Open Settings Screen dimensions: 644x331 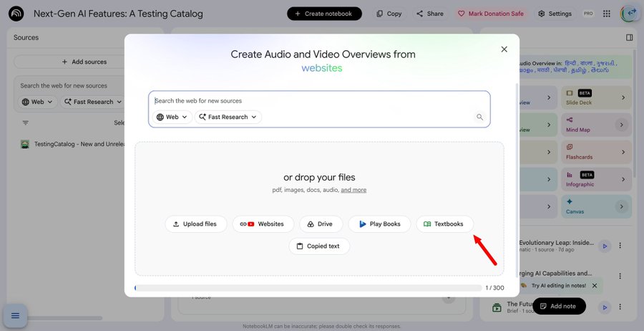555,14
